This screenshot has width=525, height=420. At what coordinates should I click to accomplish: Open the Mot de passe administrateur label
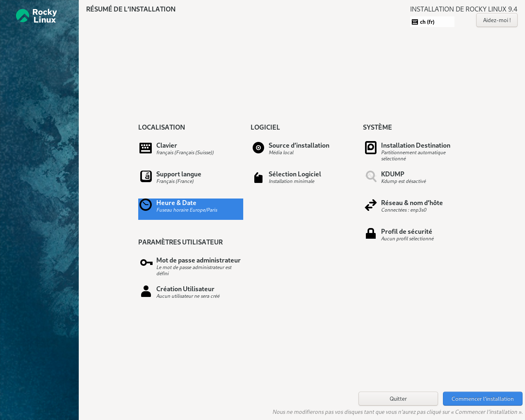pyautogui.click(x=198, y=260)
